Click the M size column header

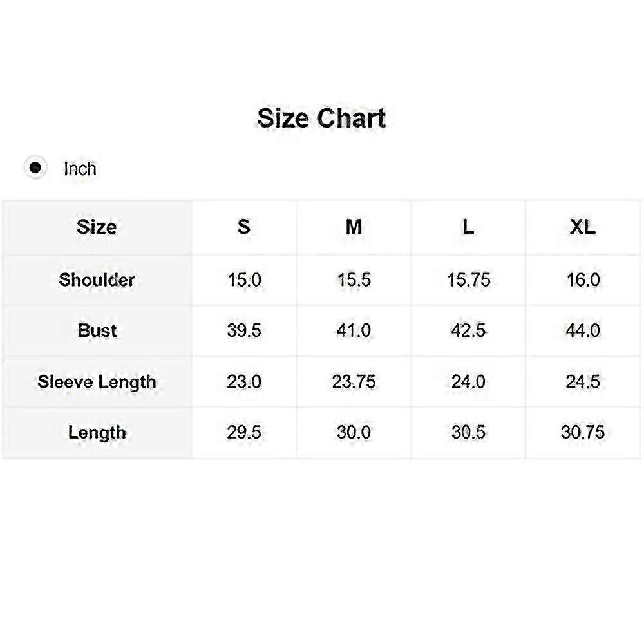354,227
